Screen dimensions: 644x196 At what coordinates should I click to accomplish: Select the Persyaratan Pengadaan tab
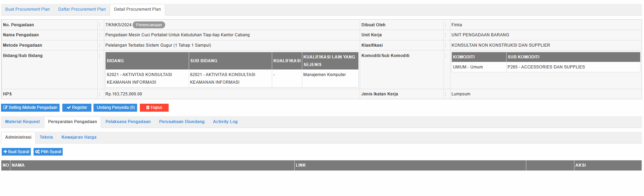(72, 122)
